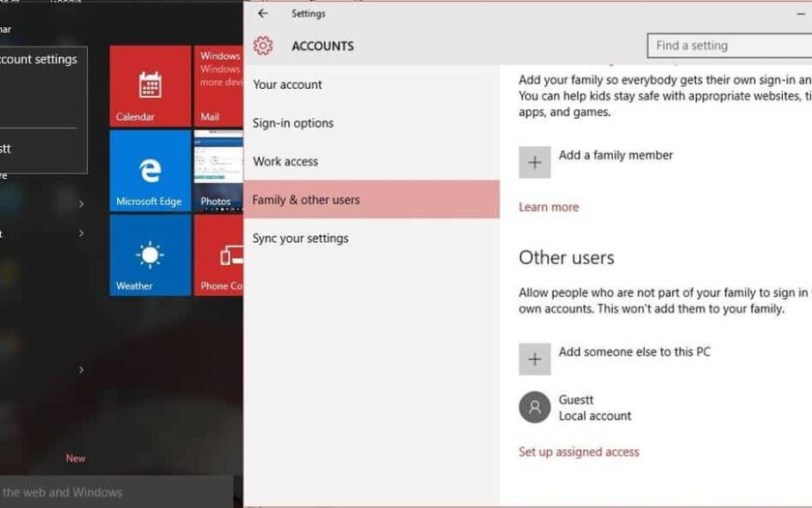This screenshot has width=812, height=508.
Task: Select Guestt Local account entry
Action: [x=594, y=407]
